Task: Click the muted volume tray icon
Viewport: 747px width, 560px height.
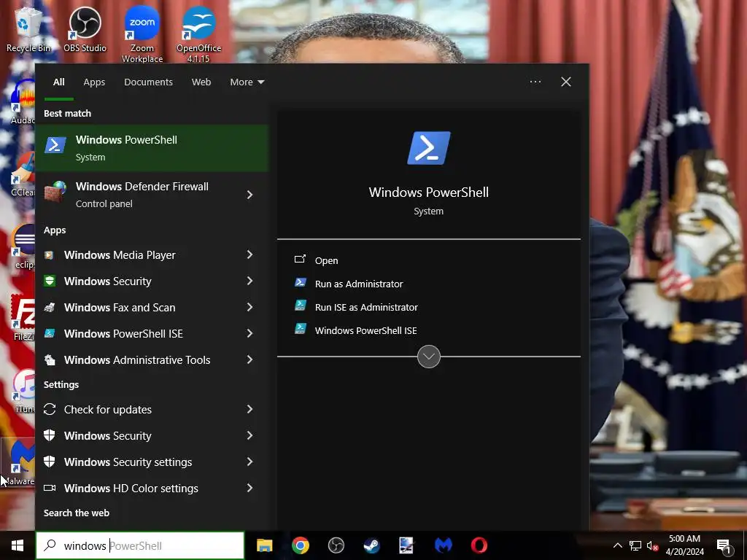Action: tap(652, 545)
